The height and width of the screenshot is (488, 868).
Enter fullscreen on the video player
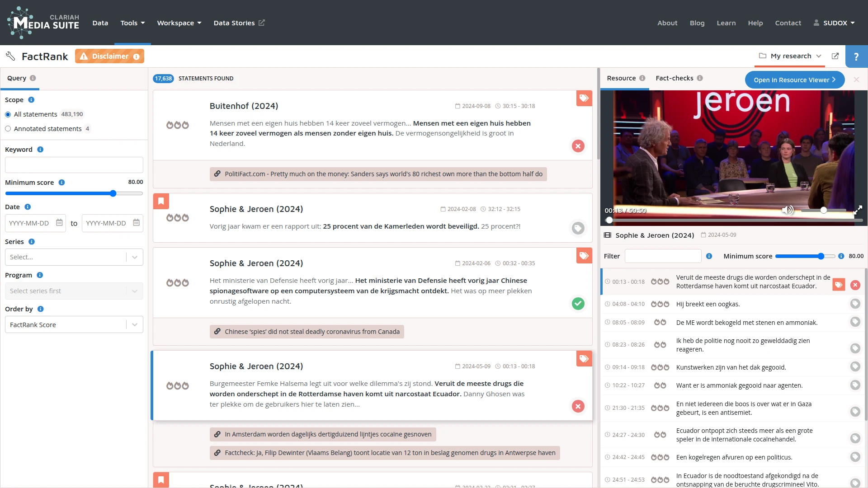tap(858, 210)
